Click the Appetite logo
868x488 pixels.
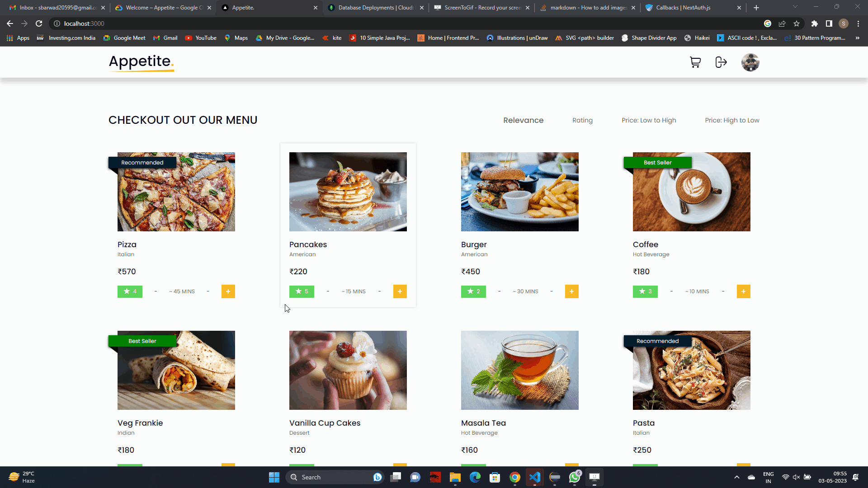(x=141, y=62)
